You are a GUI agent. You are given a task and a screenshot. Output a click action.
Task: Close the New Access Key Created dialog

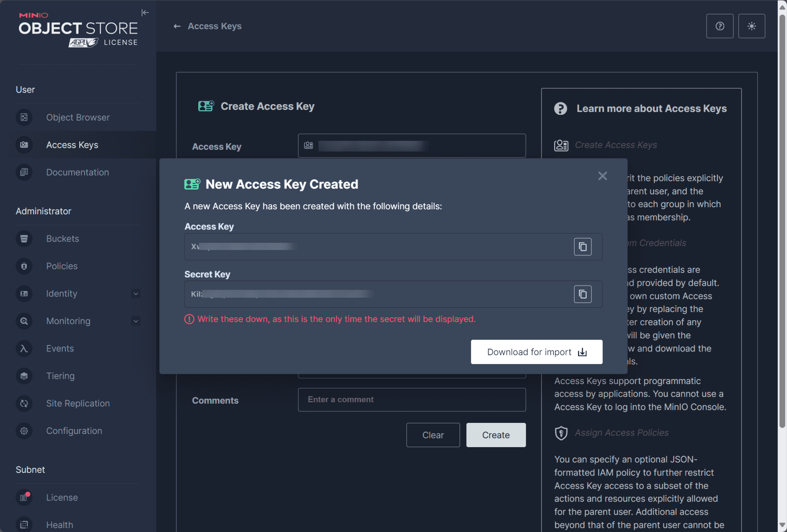pyautogui.click(x=602, y=176)
